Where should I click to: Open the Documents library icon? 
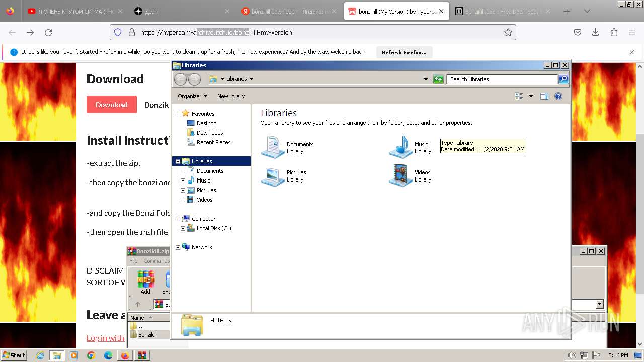tap(273, 147)
